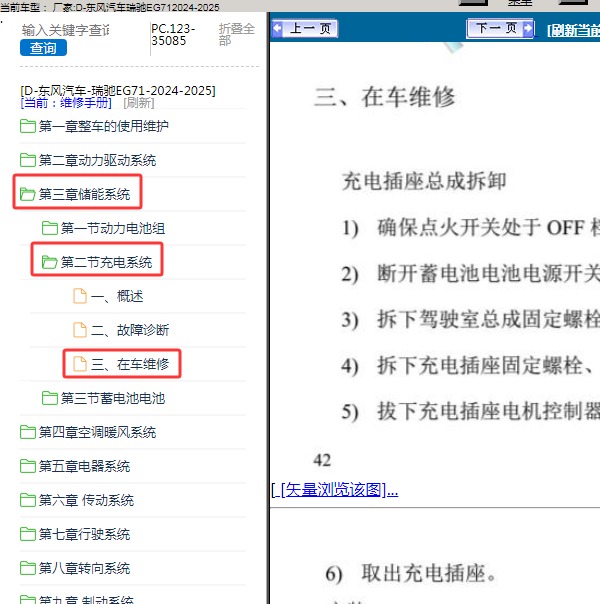Screen dimensions: 600x604
Task: Expand 第一章整车的使用维护 folder
Action: point(103,126)
